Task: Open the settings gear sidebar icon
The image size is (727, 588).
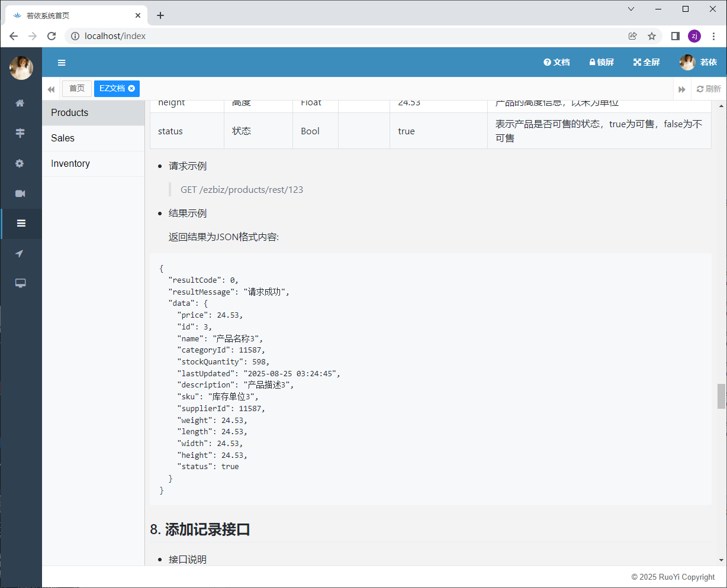Action: tap(20, 163)
